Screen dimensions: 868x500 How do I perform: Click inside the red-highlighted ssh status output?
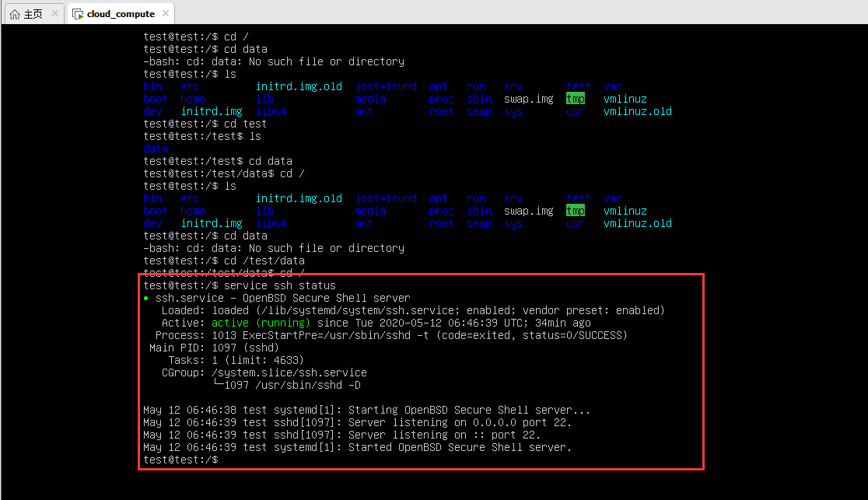click(420, 372)
